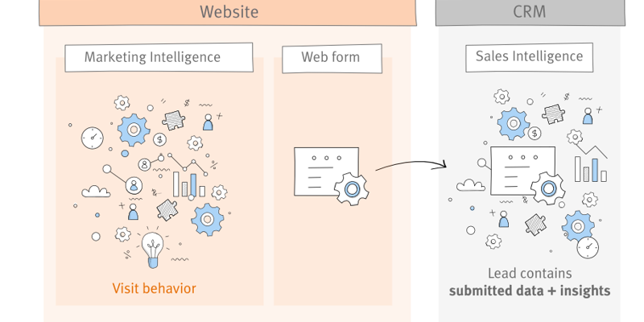This screenshot has height=322, width=644.
Task: Click the orange Visit behavior text
Action: 154,288
